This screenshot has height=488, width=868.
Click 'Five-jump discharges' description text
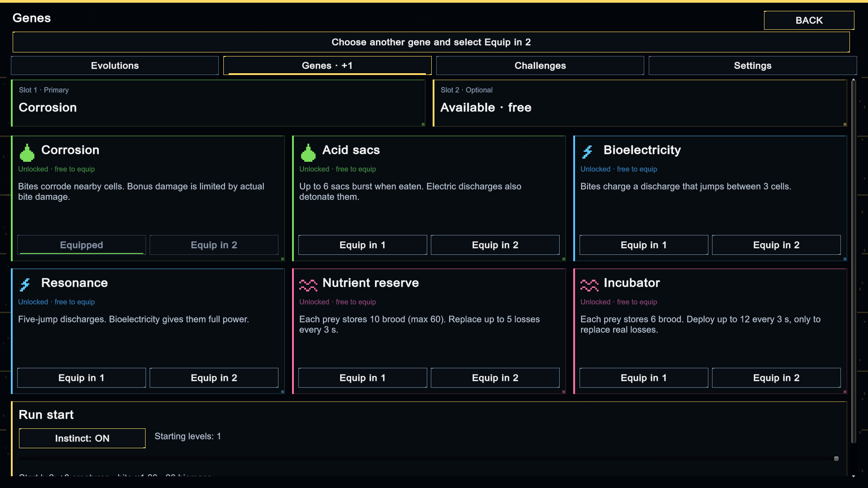(x=133, y=319)
